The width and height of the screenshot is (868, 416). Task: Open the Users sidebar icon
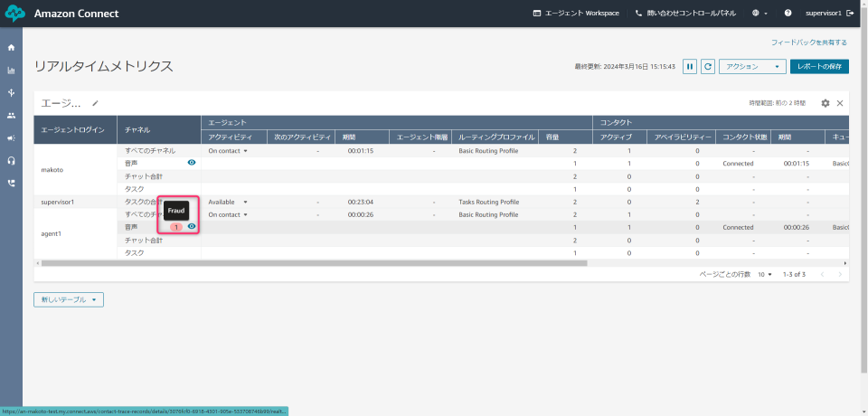(11, 116)
